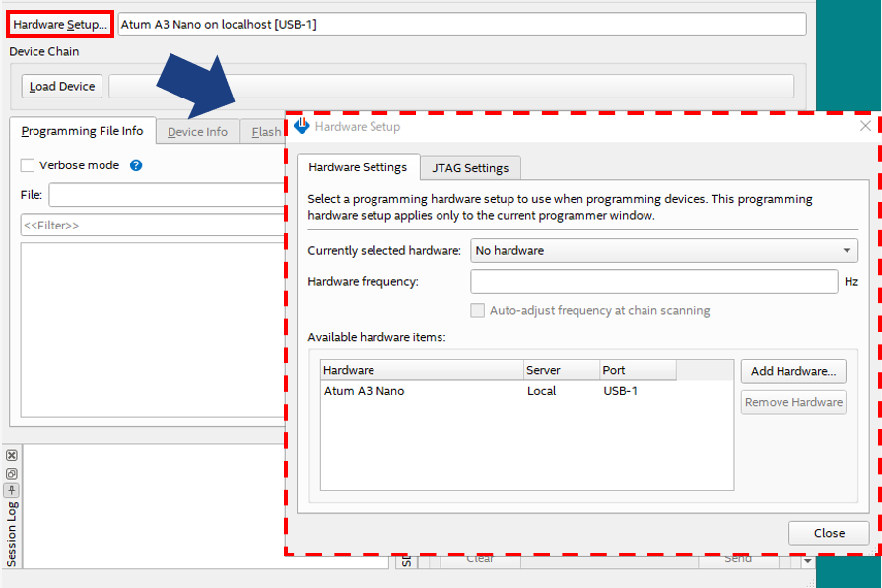Expand the Currently selected hardware dropdown
This screenshot has width=882, height=588.
pyautogui.click(x=848, y=251)
